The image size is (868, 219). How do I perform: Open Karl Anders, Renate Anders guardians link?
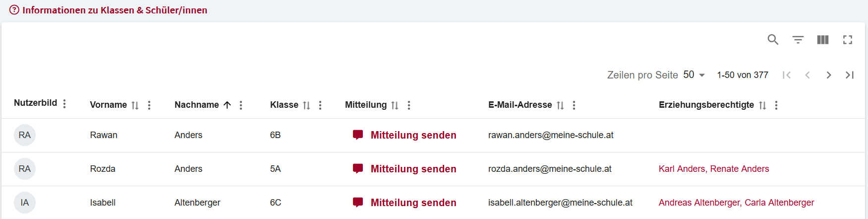713,169
